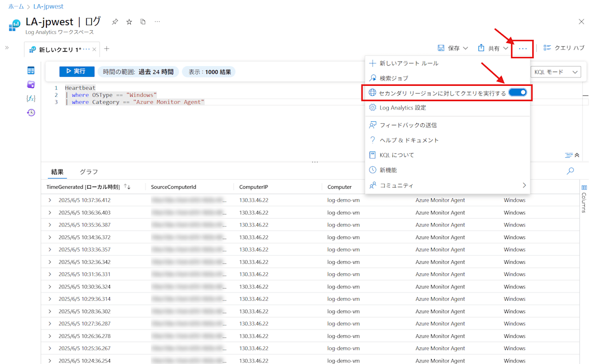
Task: Run the query with 実行 button
Action: tap(76, 72)
